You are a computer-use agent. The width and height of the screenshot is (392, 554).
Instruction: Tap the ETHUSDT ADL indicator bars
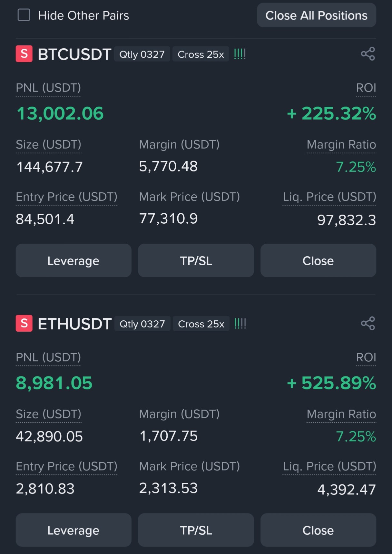point(240,323)
